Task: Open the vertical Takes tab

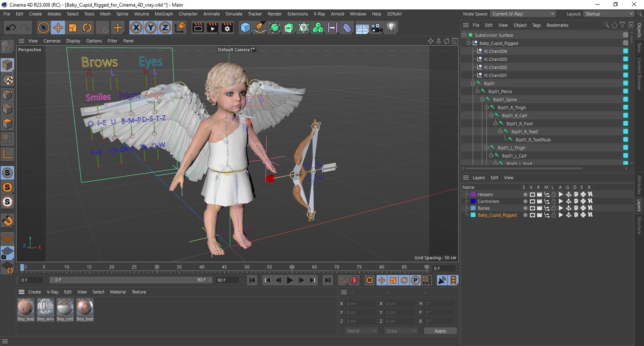Action: coord(639,48)
